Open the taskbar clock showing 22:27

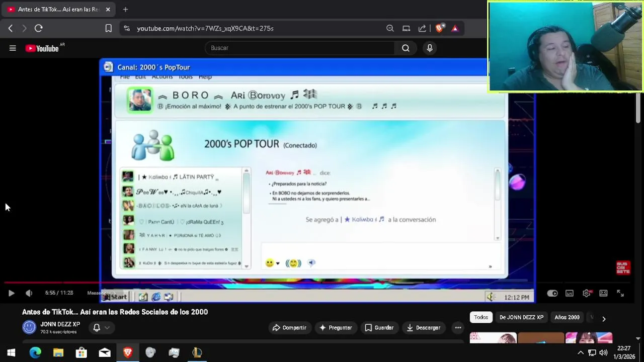[624, 352]
